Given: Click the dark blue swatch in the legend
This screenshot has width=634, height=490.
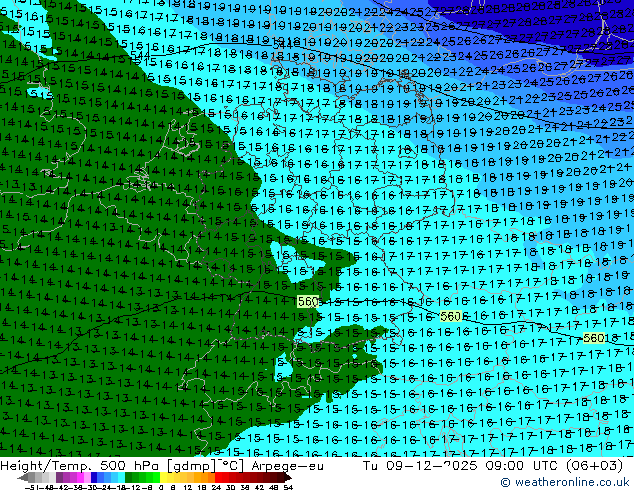Looking at the screenshot, I should tap(94, 478).
